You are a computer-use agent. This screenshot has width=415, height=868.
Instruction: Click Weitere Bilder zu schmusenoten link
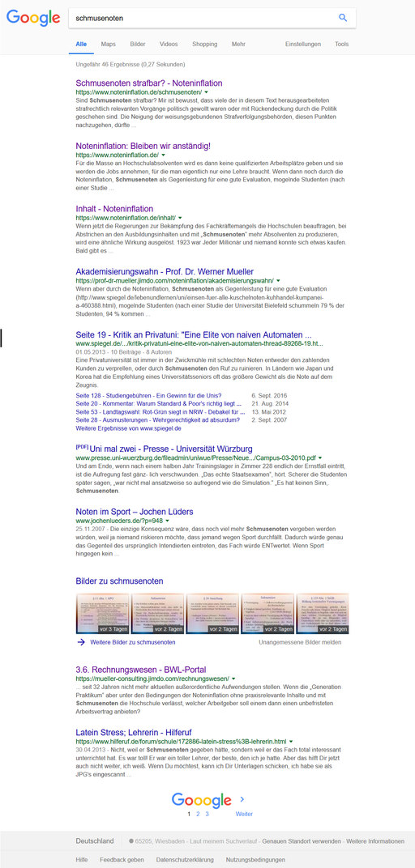tap(132, 642)
